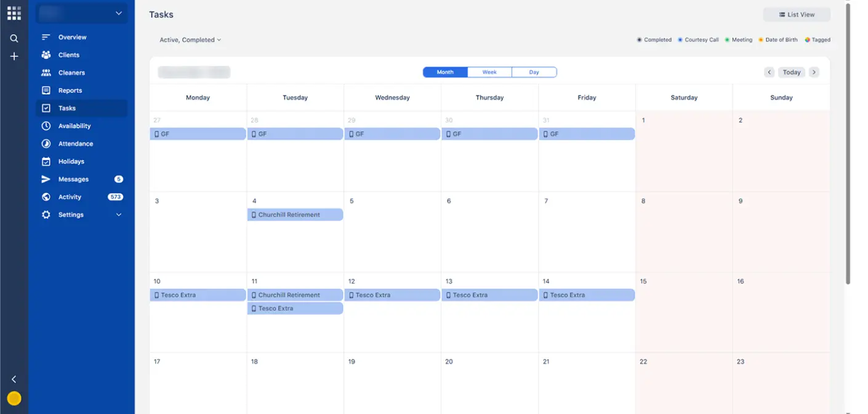Expand the Active, Completed filter dropdown
This screenshot has width=868, height=414.
[x=190, y=40]
